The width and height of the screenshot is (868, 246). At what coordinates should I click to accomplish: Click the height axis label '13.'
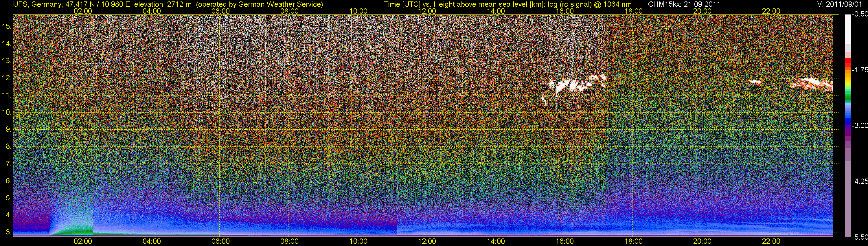click(7, 61)
